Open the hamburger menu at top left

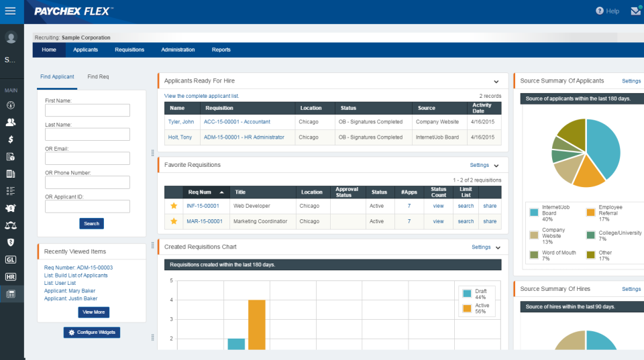point(10,11)
